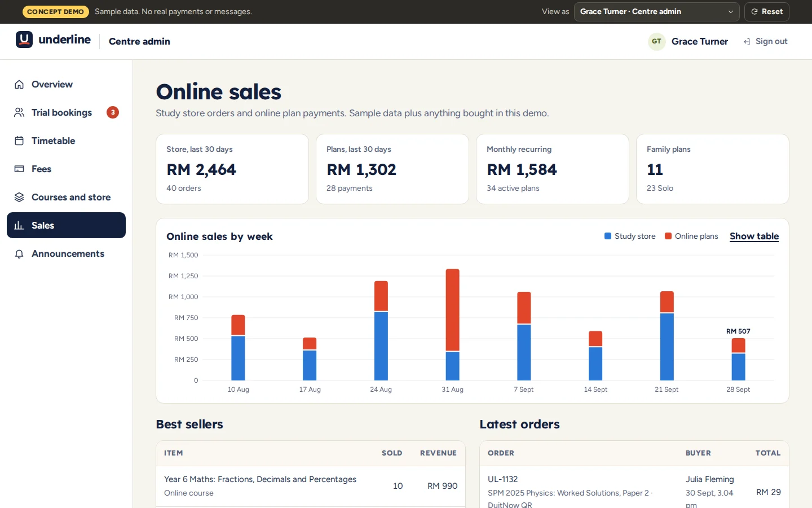
Task: Click the 23 Solo caption
Action: tap(660, 188)
